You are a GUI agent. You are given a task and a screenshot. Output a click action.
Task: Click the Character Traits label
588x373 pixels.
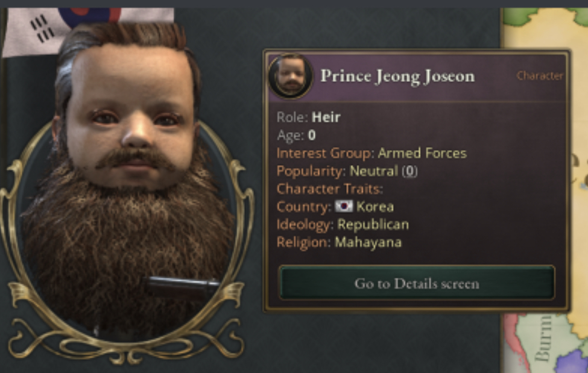[330, 189]
